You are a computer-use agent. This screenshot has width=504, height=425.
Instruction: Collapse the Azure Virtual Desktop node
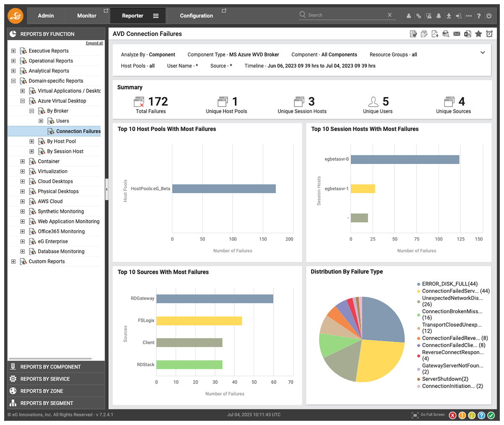point(22,101)
